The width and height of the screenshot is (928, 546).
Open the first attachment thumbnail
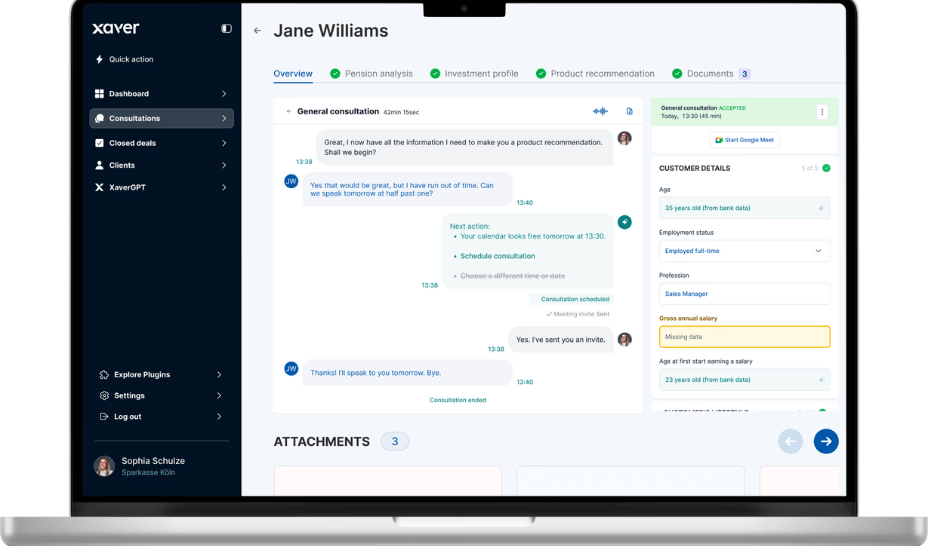click(x=388, y=481)
